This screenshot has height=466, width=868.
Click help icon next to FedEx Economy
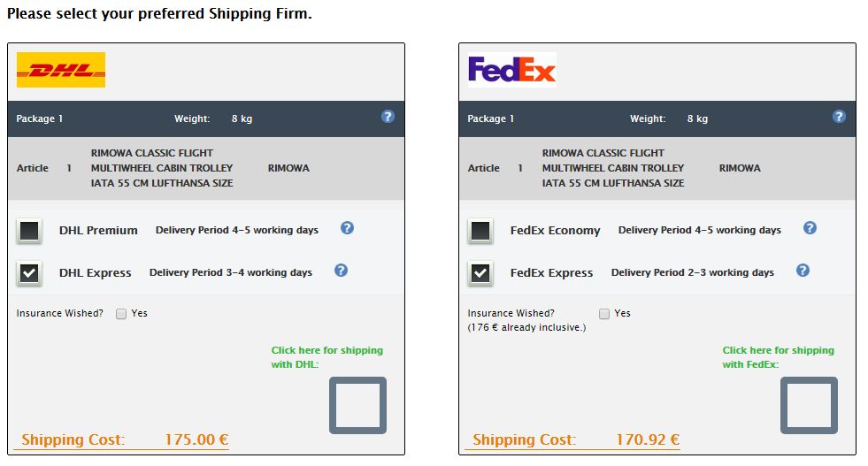point(810,228)
